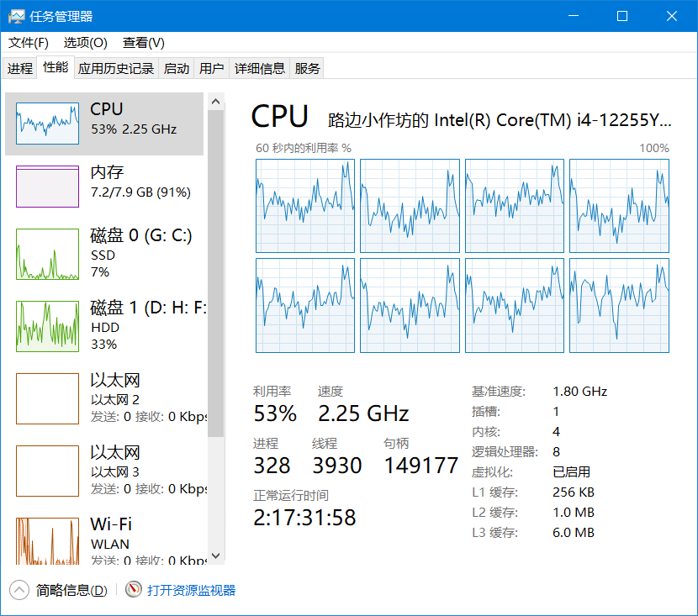Click the fourth logical processor graph, bottom row

[619, 306]
